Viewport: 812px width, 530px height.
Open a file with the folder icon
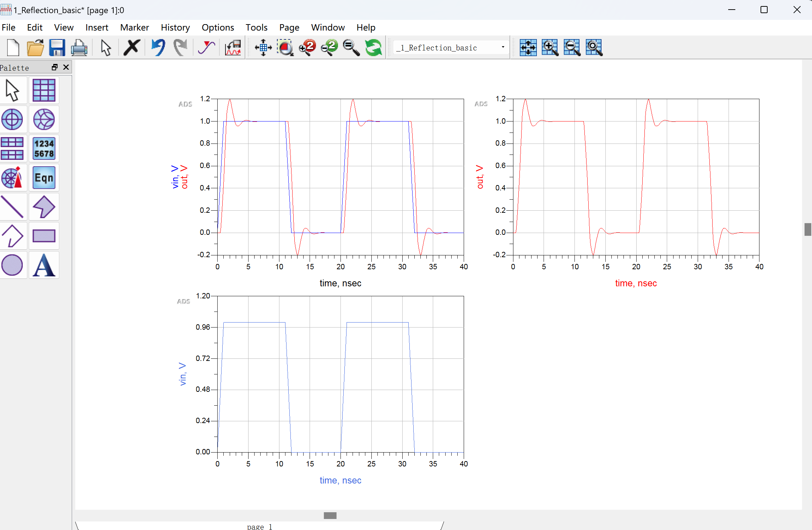pos(35,48)
